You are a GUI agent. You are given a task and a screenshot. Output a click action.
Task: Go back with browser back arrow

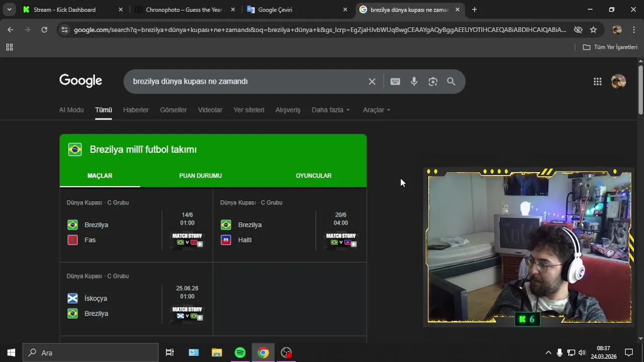(x=11, y=30)
